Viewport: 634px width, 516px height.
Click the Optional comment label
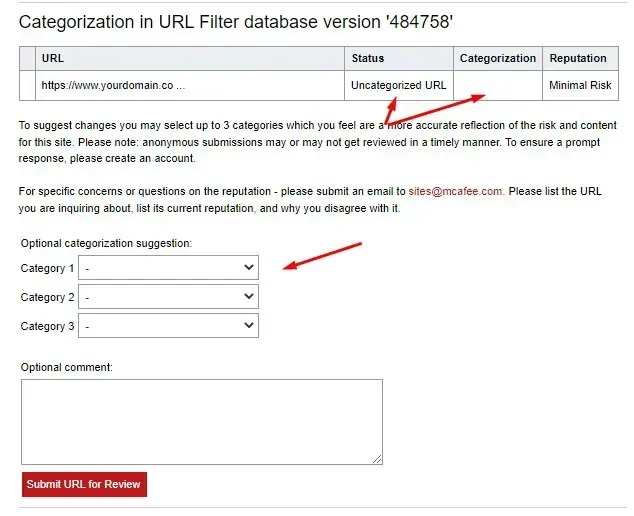(x=67, y=367)
